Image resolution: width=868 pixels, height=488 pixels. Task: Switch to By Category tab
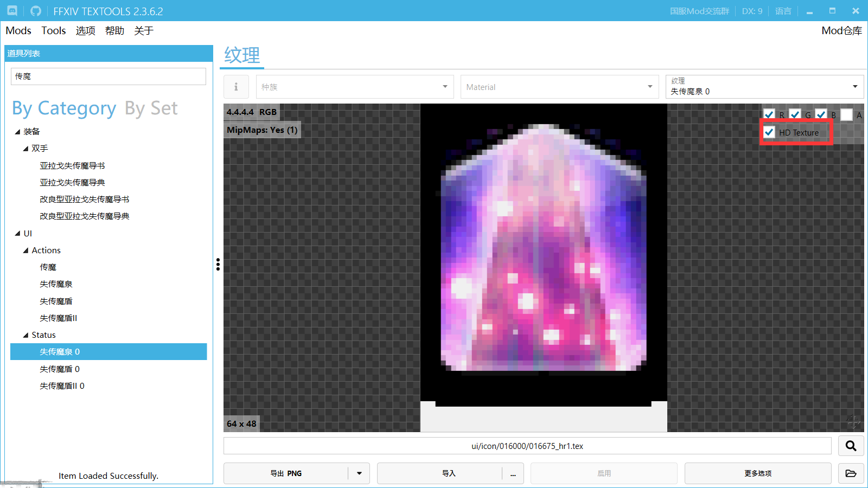click(64, 108)
